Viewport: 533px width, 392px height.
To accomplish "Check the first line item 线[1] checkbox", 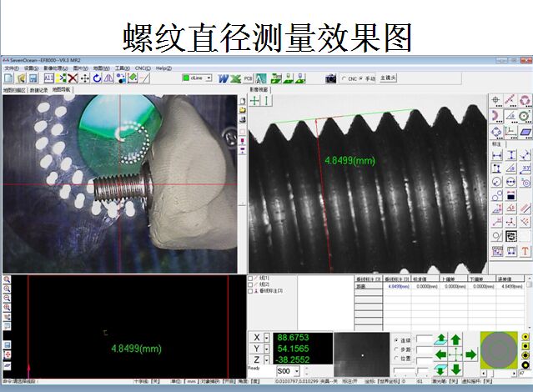I will click(250, 279).
